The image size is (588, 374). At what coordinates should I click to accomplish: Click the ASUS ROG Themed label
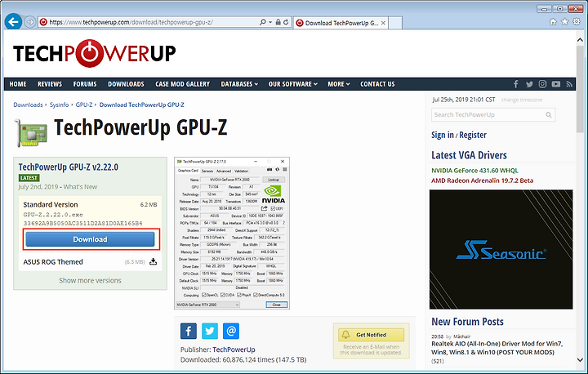click(x=53, y=262)
